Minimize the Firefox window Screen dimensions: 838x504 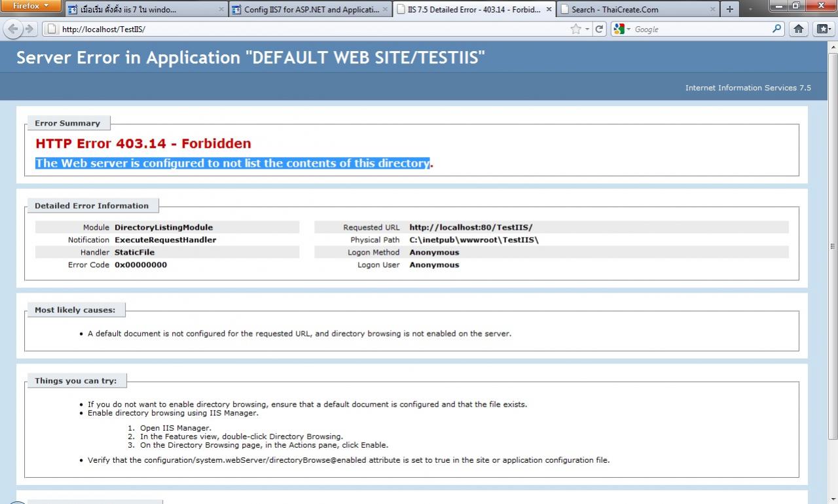tap(779, 6)
